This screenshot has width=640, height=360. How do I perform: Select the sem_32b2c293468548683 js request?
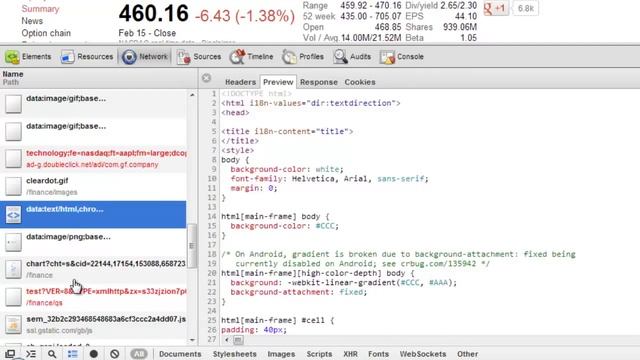tap(93, 324)
